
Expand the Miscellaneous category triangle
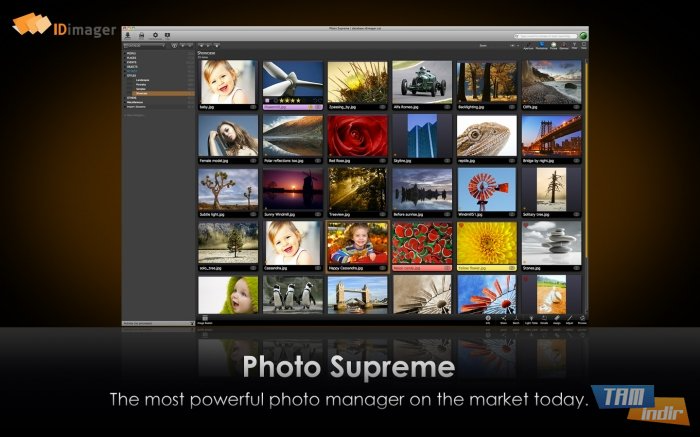click(x=125, y=102)
